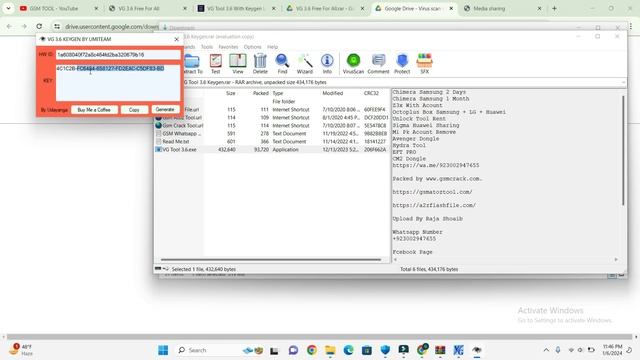Sort by the Packed column header
Screen dimensions: 640x360
click(260, 93)
